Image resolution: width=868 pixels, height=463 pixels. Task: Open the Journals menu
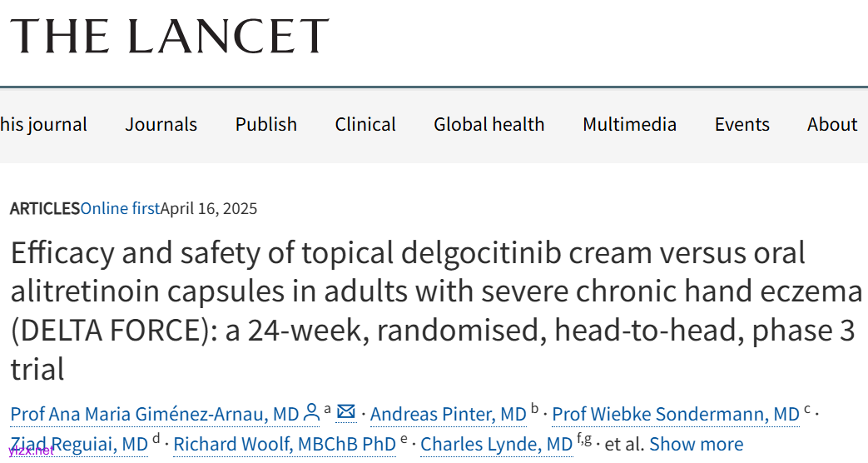click(x=161, y=125)
